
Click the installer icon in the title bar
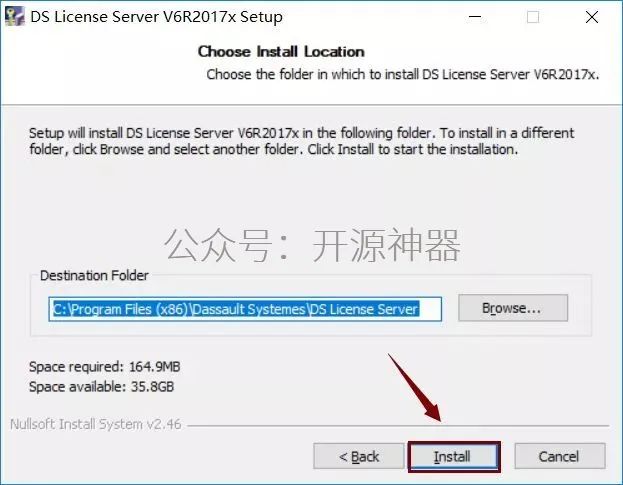pos(14,17)
